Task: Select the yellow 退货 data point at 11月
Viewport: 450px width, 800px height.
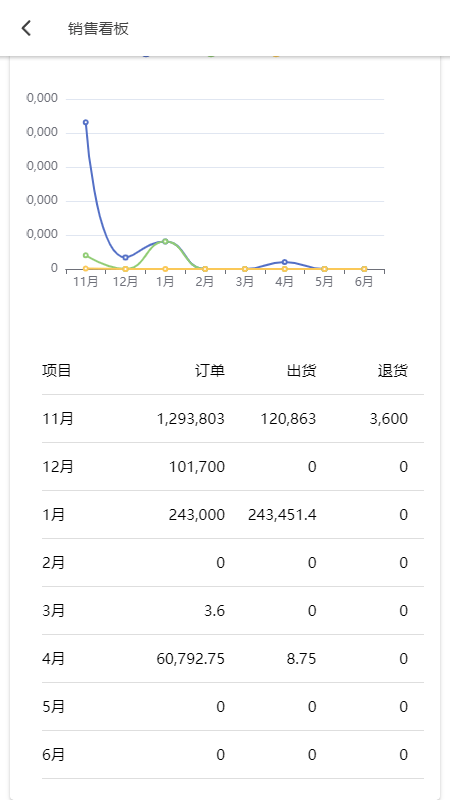Action: point(86,268)
